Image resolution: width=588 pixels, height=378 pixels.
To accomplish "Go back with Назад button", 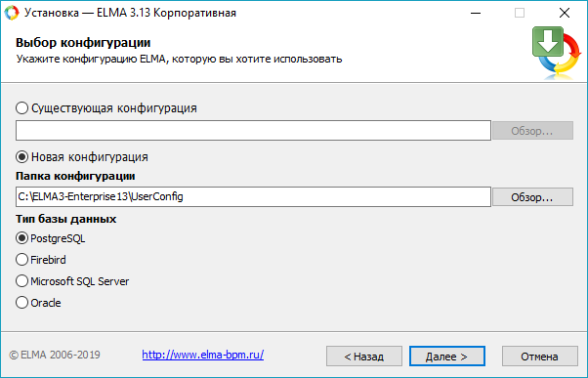I will (x=364, y=357).
